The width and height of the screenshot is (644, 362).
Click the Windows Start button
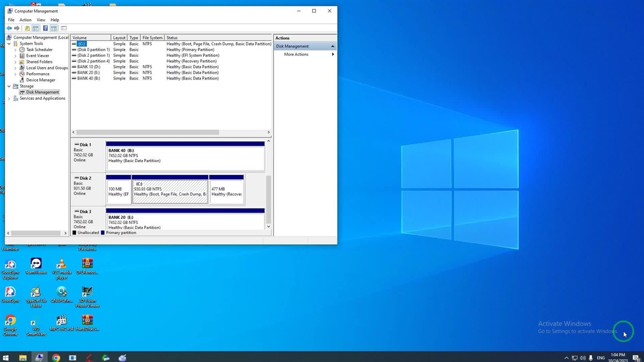click(6, 358)
